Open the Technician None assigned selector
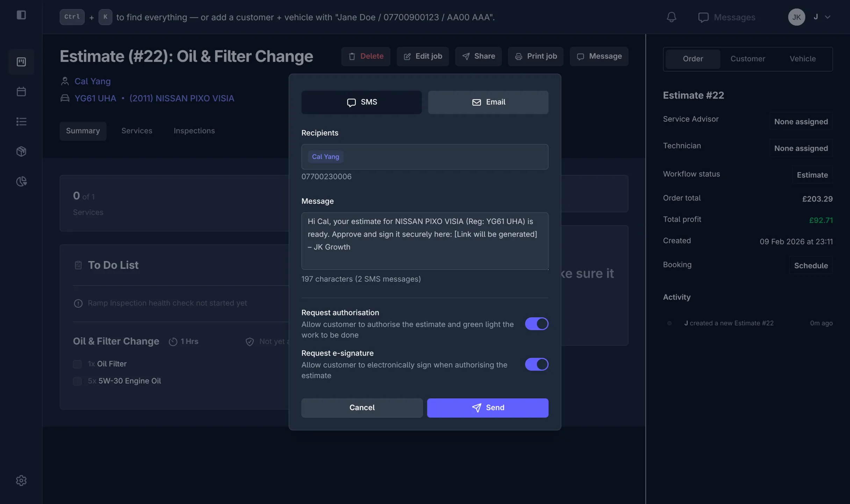 801,148
